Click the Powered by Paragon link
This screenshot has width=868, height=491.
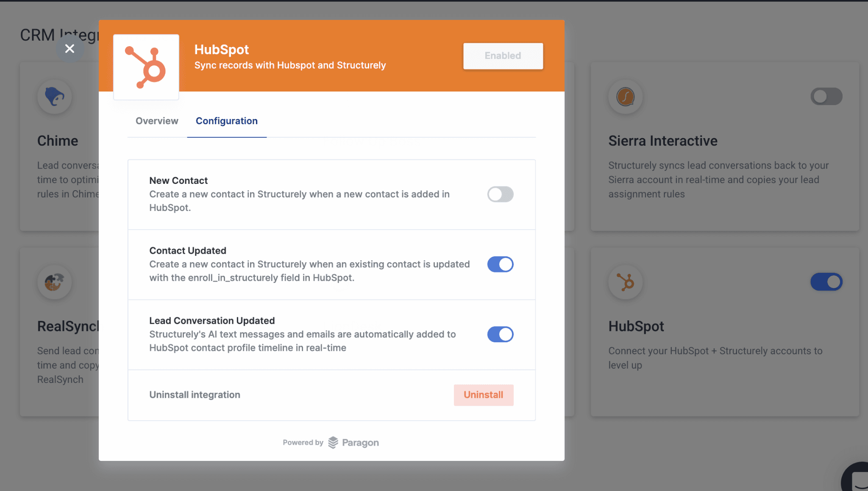pos(331,443)
